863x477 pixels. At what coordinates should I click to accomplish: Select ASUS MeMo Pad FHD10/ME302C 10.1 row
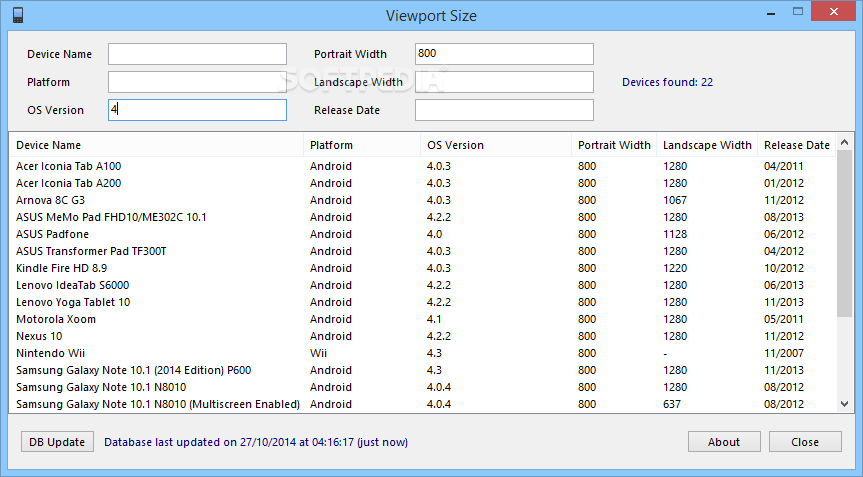(423, 217)
